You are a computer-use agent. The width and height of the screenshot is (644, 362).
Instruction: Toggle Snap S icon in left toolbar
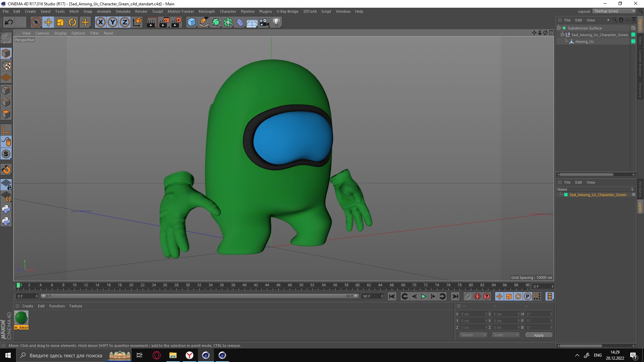[6, 154]
